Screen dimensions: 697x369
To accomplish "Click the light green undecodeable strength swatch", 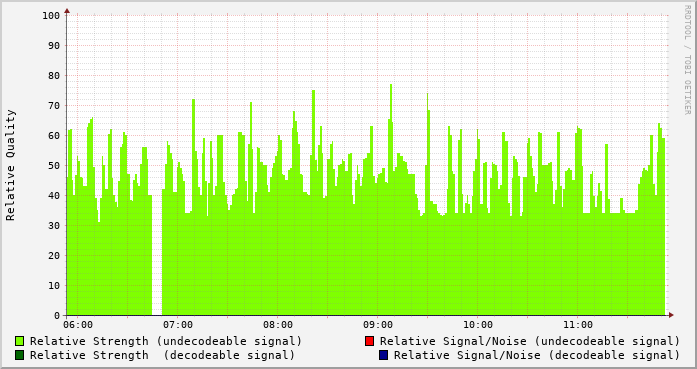I will click(20, 341).
